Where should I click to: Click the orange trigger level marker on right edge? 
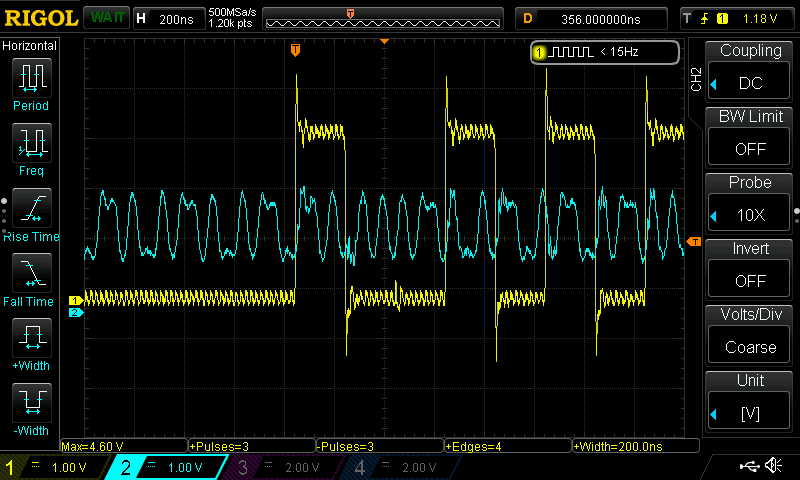click(693, 242)
